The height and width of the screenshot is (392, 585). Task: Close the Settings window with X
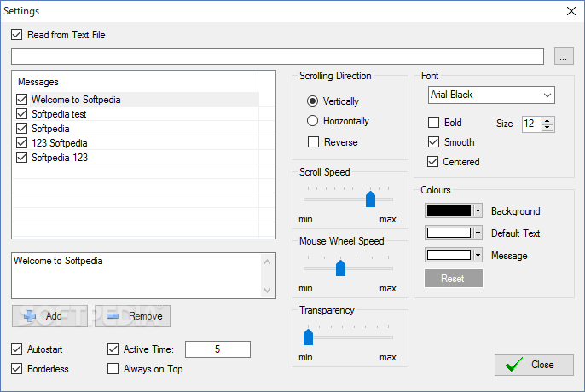pos(571,11)
